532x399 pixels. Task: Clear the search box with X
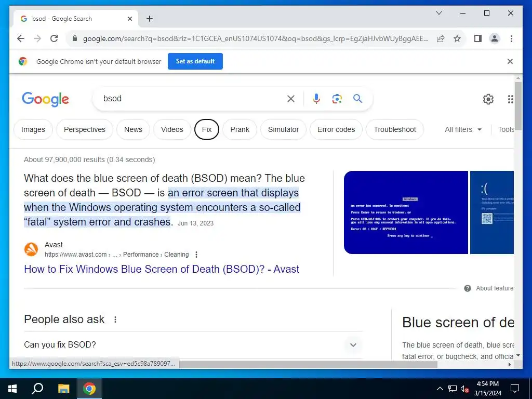[291, 99]
